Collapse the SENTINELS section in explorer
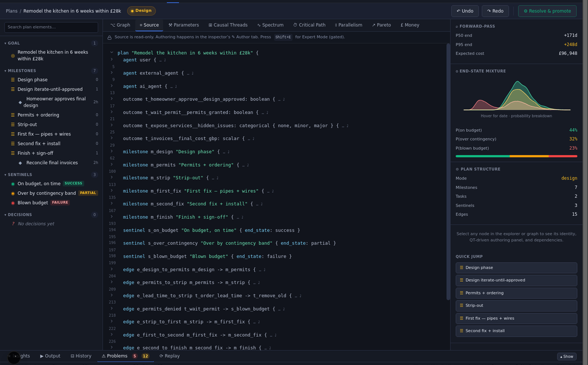The image size is (588, 365). [x=5, y=175]
